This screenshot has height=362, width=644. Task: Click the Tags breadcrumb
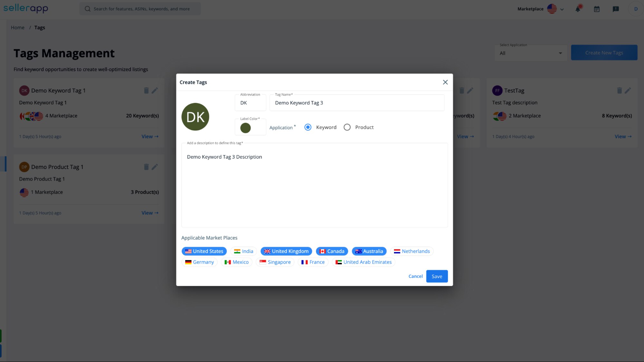click(x=40, y=28)
